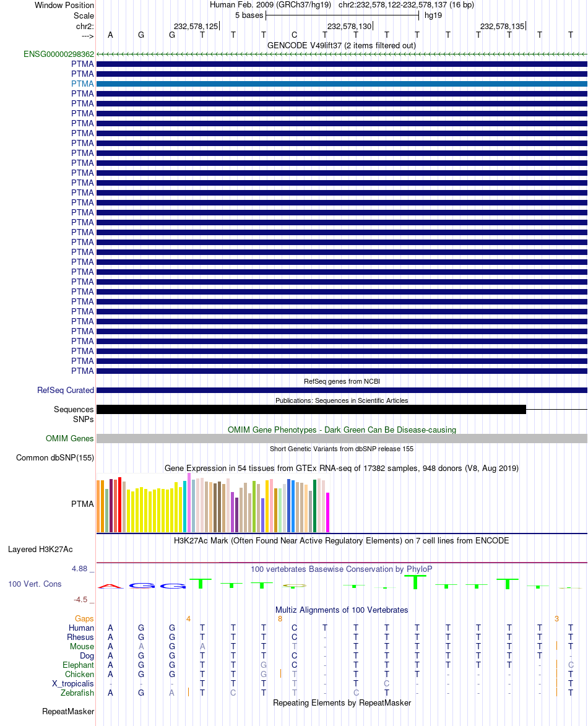Screen dimensions: 588x726
Task: Click the 'SNPs' track label
Action: tap(84, 419)
